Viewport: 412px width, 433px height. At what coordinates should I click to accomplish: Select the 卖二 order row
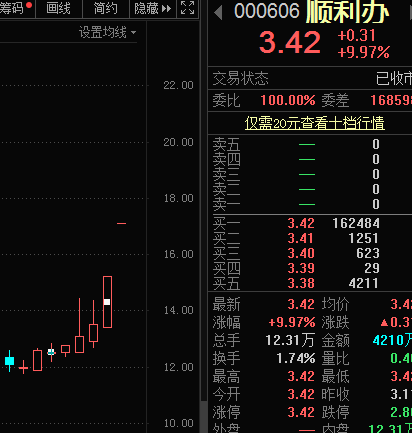310,189
